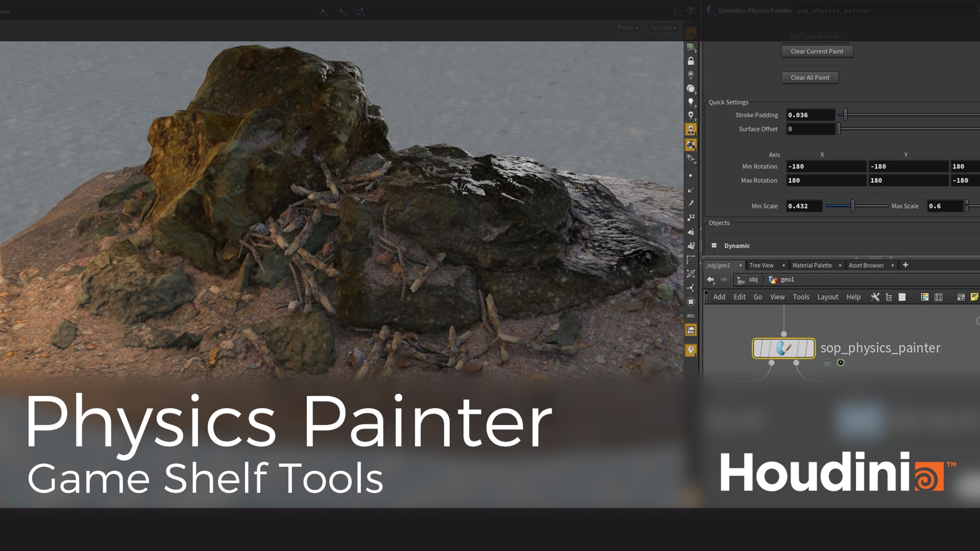980x551 pixels.
Task: Click the Stroke Padding value field
Action: 811,115
